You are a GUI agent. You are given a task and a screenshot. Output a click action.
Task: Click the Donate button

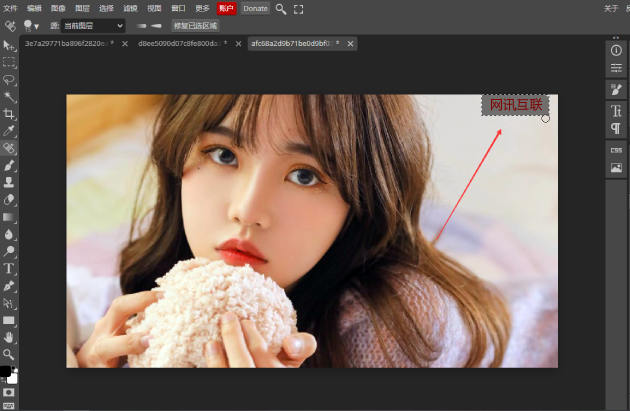pos(255,8)
